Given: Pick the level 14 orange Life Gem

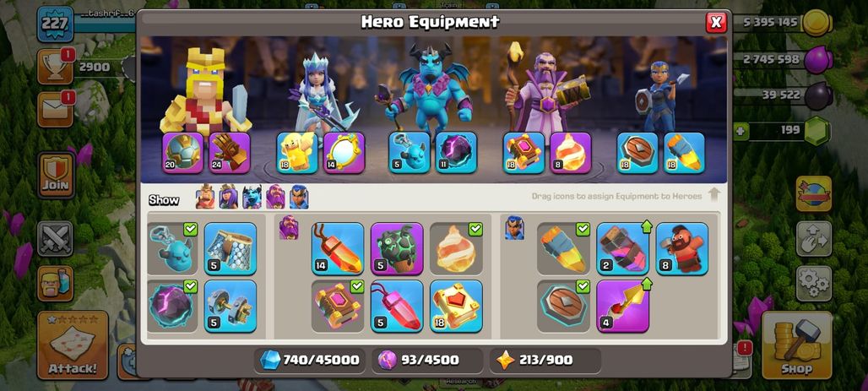Looking at the screenshot, I should click(x=338, y=248).
